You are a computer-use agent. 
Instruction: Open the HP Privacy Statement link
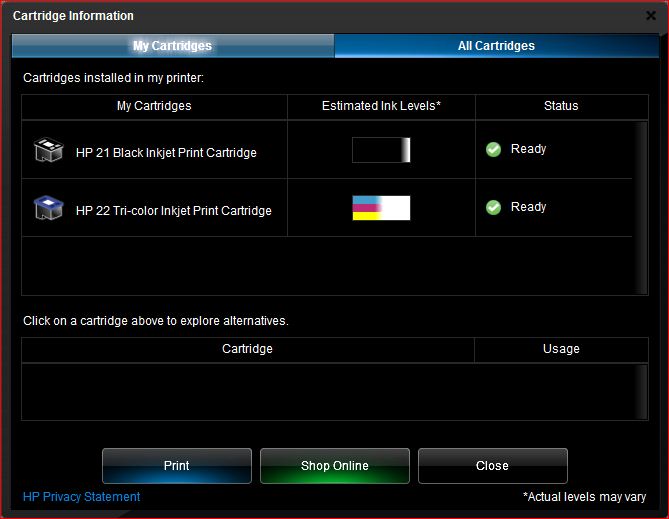tap(81, 497)
